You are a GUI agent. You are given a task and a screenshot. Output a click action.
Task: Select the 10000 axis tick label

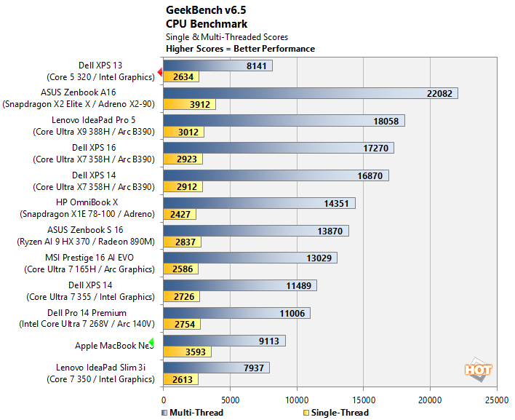[x=297, y=400]
